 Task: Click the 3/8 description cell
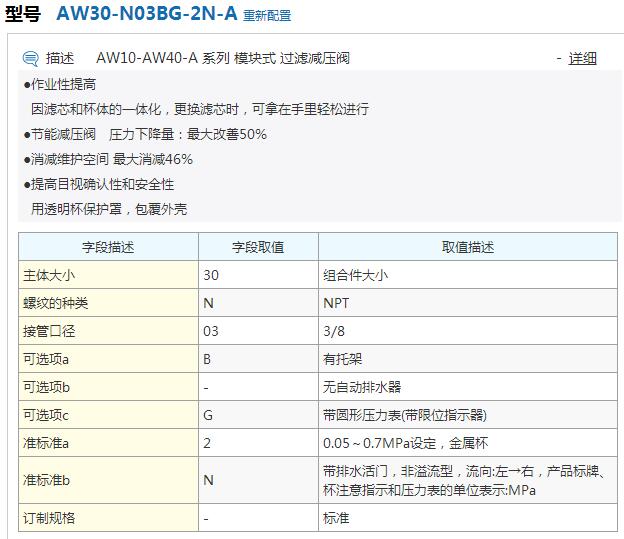click(468, 331)
